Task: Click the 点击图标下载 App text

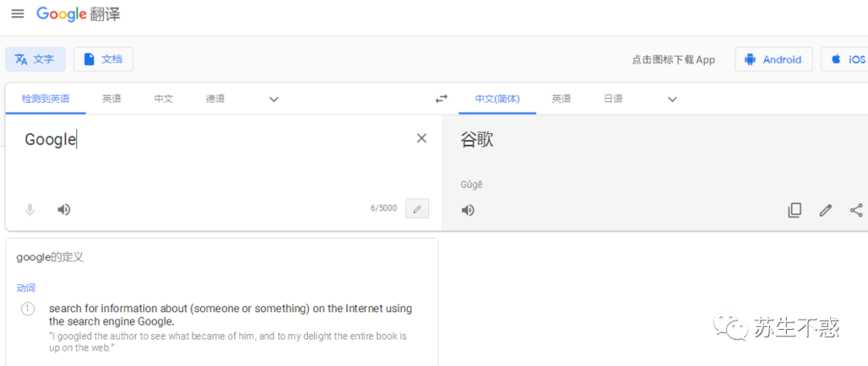Action: click(x=674, y=59)
